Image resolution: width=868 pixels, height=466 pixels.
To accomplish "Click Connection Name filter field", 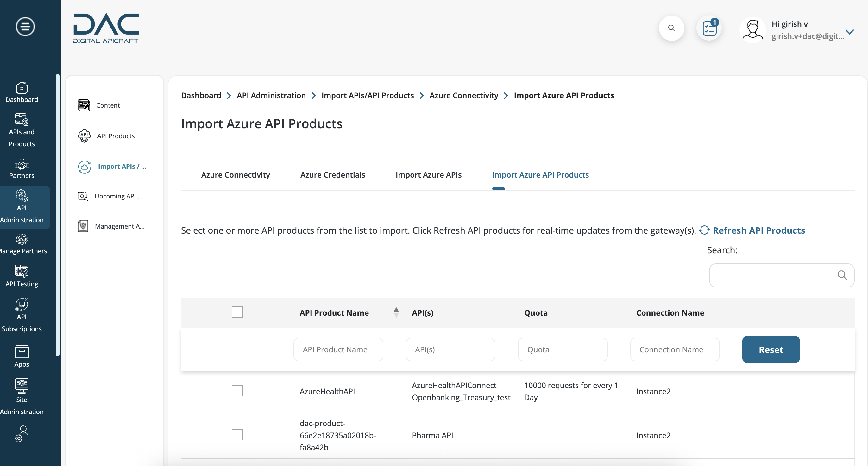I will coord(675,350).
